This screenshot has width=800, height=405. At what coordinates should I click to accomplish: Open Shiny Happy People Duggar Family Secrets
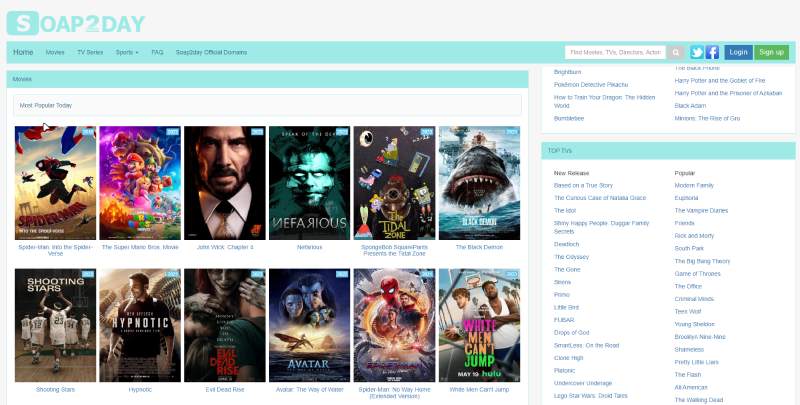click(x=601, y=227)
